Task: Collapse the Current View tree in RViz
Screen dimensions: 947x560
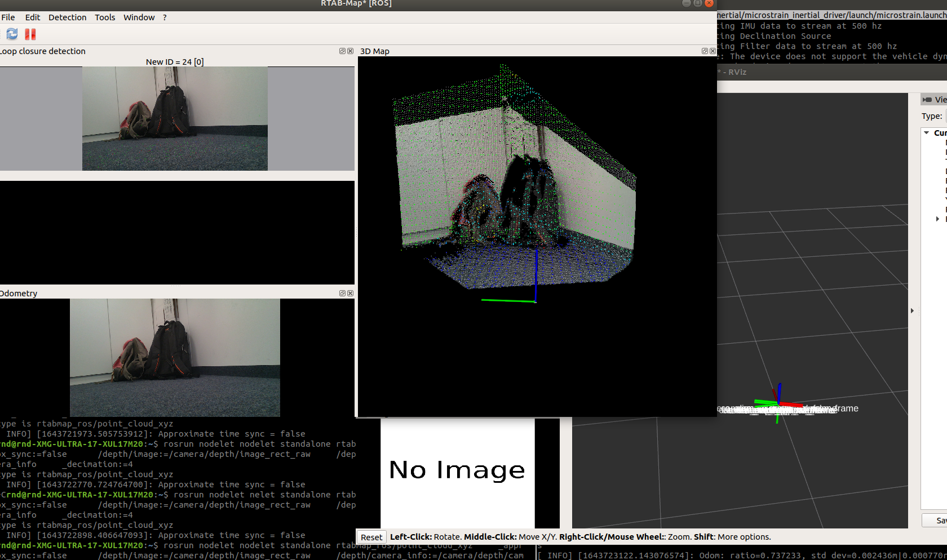Action: point(927,133)
